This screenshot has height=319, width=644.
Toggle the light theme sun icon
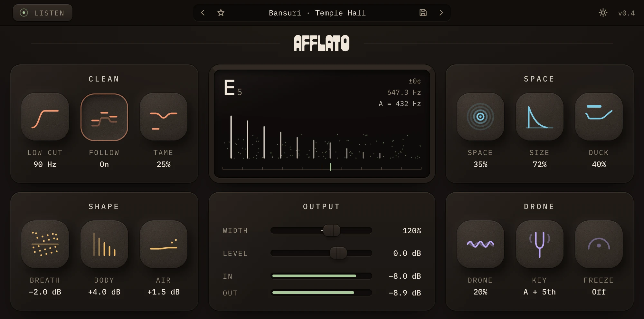[x=603, y=13]
